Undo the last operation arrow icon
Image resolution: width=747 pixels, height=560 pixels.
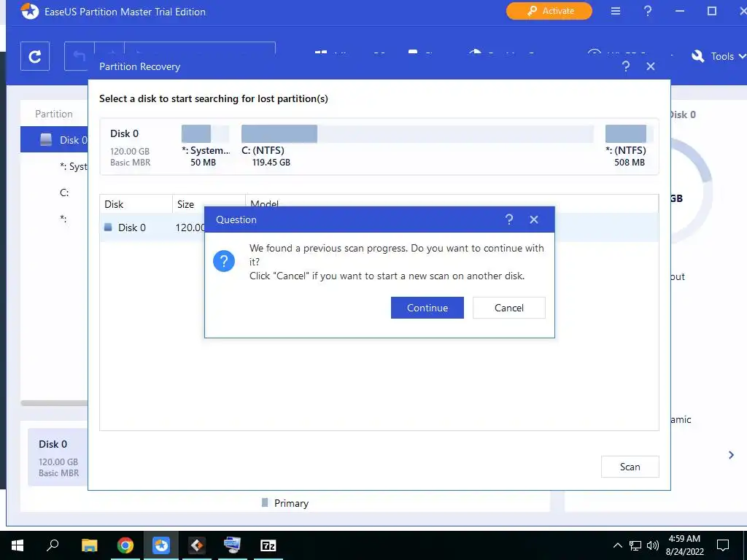(x=79, y=56)
